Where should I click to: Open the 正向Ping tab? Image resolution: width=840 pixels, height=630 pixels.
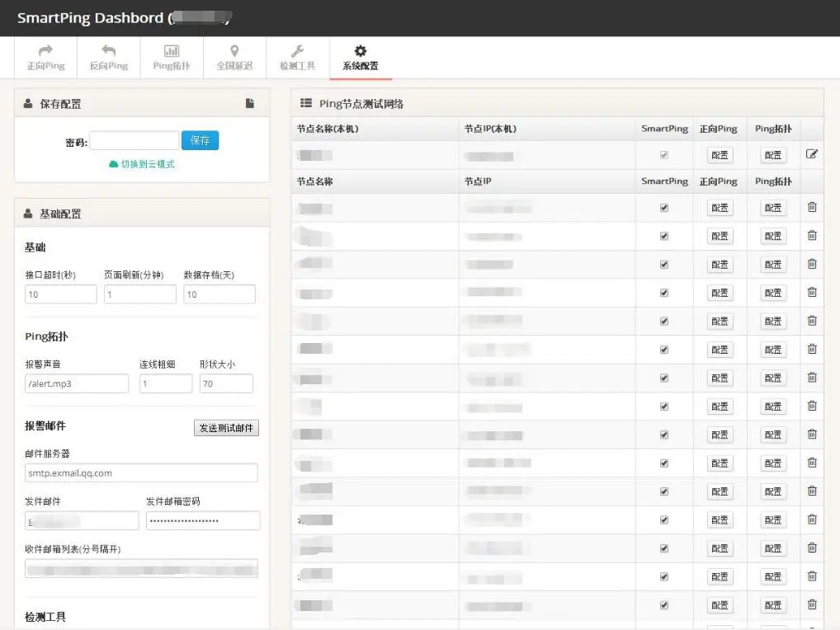[45, 58]
